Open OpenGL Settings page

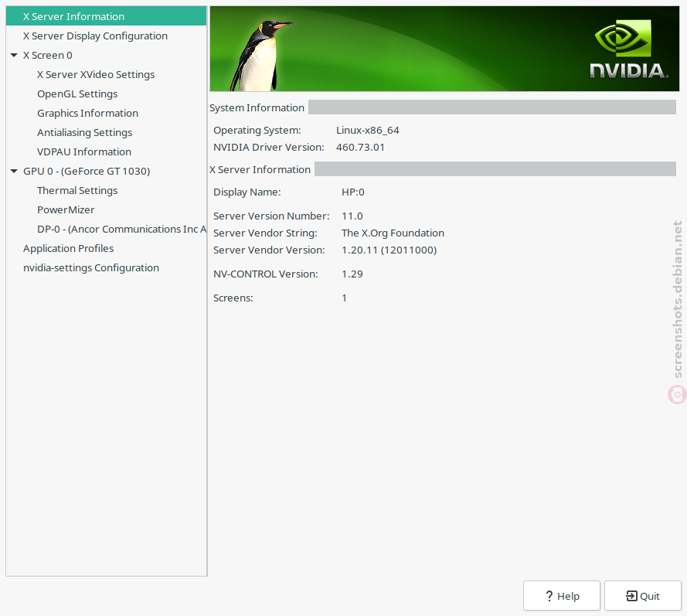tap(77, 94)
